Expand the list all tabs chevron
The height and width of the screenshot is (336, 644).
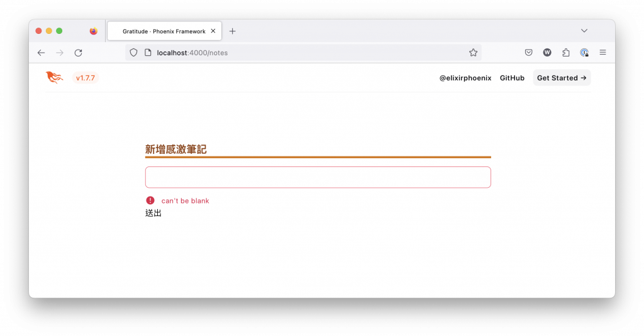point(584,31)
